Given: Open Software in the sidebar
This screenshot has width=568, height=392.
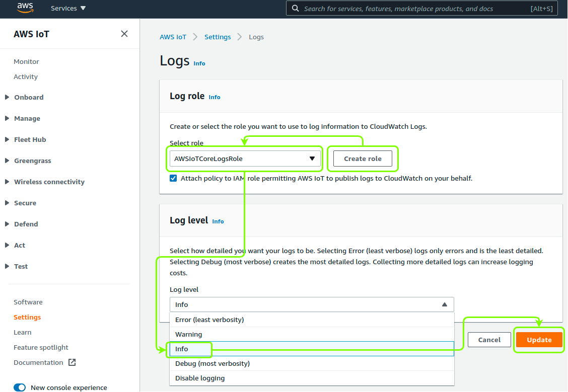Looking at the screenshot, I should click(28, 302).
